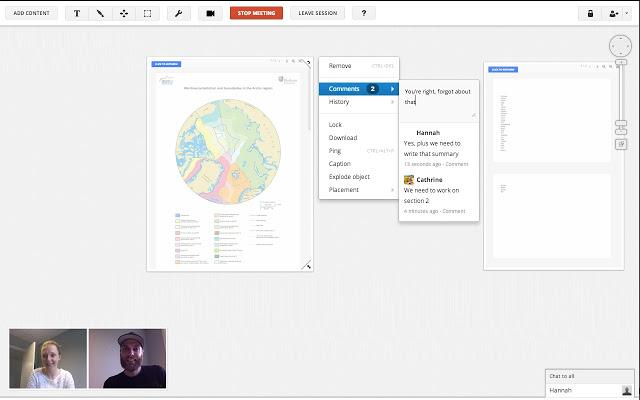The image size is (640, 400).
Task: Click the Chat to all input header
Action: pos(590,376)
